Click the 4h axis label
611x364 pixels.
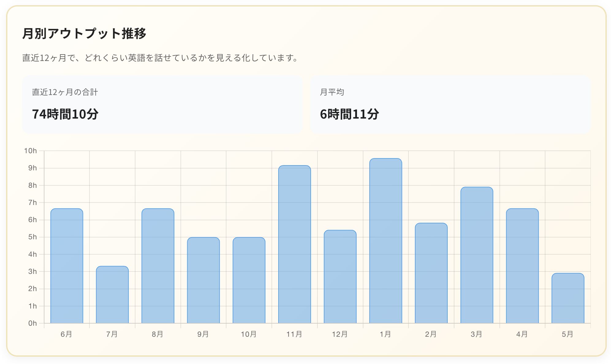point(32,254)
